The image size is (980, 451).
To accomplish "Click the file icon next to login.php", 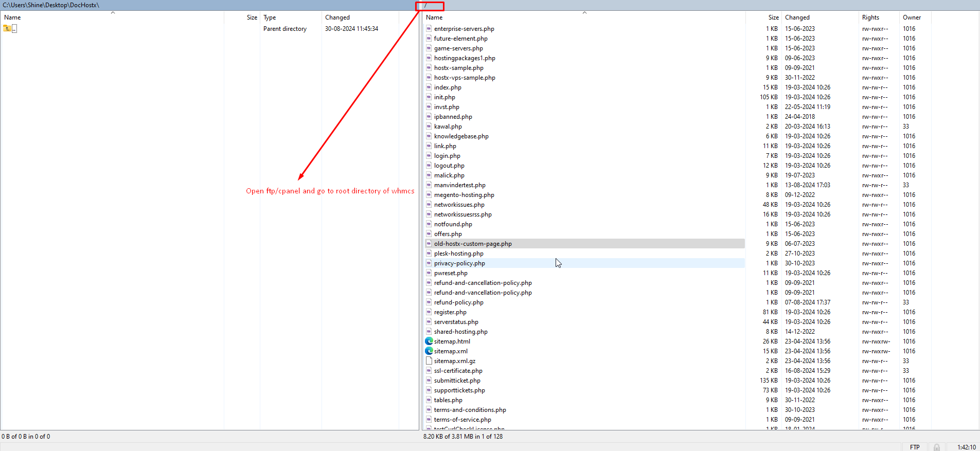I will point(429,156).
